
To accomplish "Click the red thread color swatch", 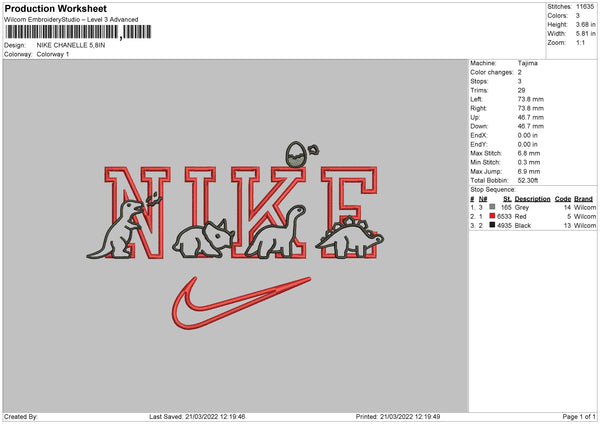I will pos(492,216).
